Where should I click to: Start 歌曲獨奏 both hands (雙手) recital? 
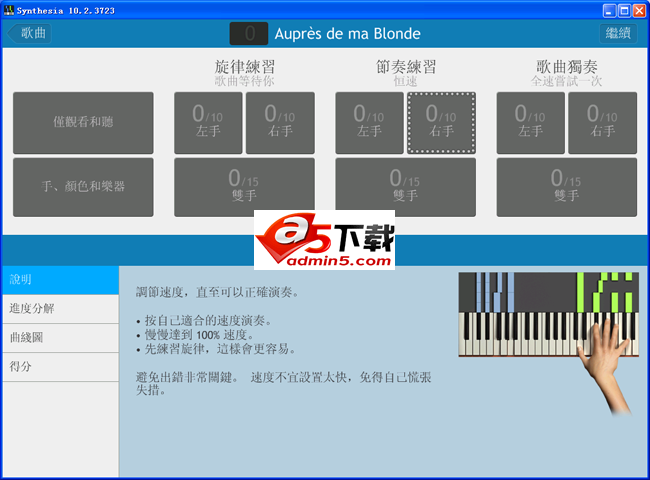click(567, 187)
